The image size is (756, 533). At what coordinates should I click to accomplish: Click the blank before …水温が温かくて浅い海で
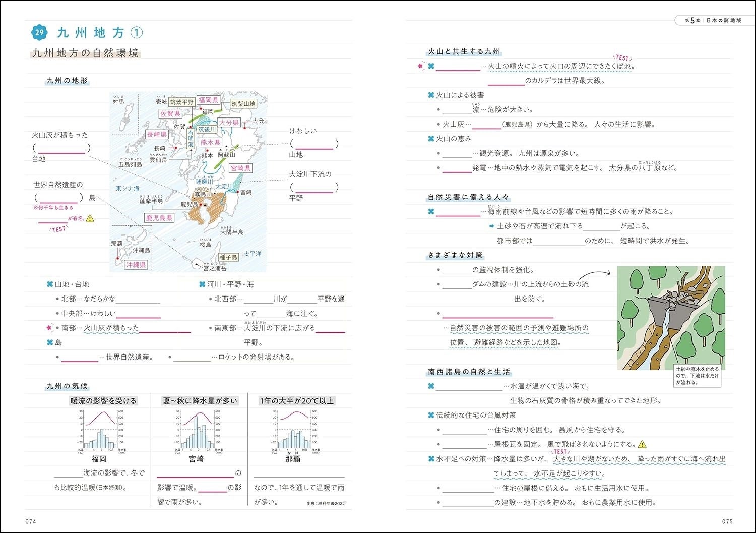pos(469,386)
